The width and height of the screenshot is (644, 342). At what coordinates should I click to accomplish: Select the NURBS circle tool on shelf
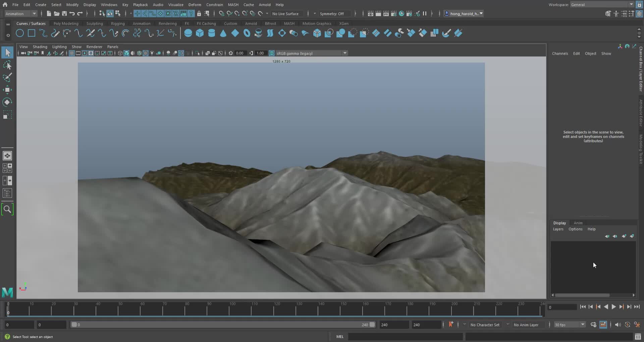(x=20, y=33)
